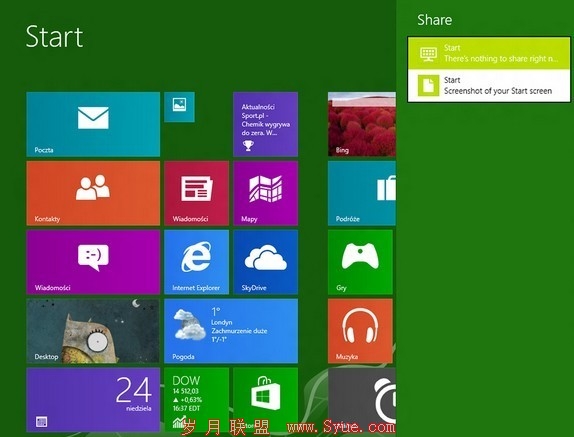Open the red Wiadomości news tile
Image resolution: width=574 pixels, height=437 pixels.
(x=197, y=193)
